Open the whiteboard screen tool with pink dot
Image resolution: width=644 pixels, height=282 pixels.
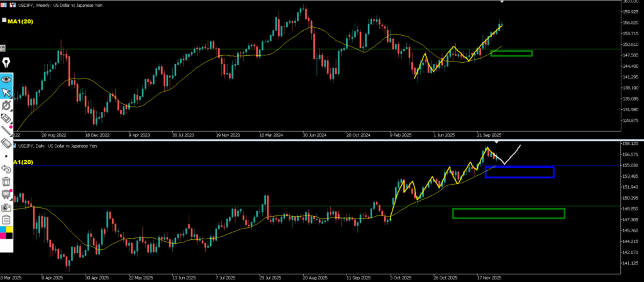tap(7, 194)
